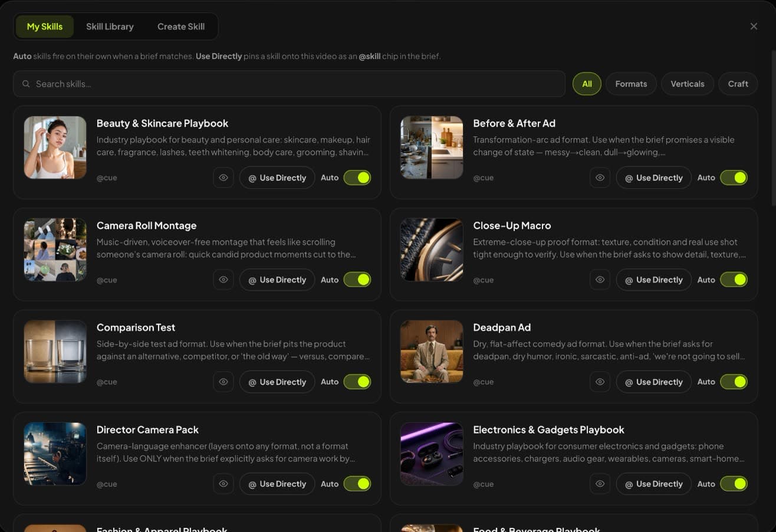This screenshot has width=776, height=532.
Task: Click the Director Camera Pack title
Action: [147, 429]
